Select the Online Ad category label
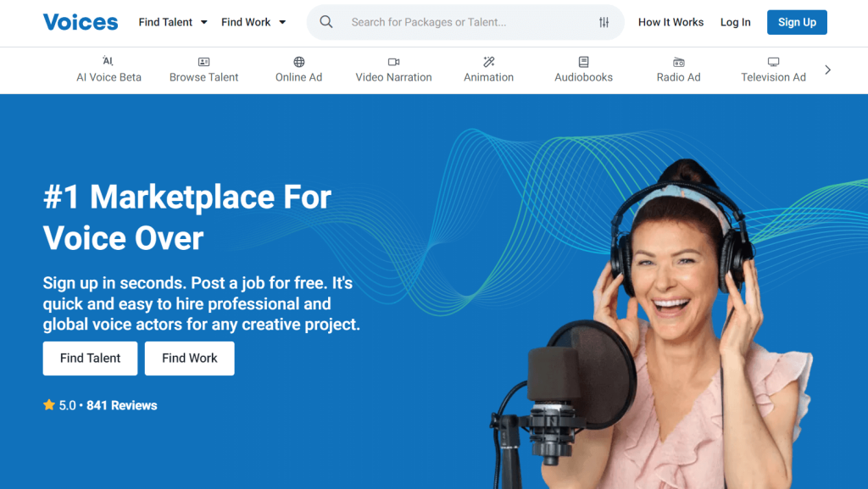The width and height of the screenshot is (868, 489). point(299,77)
